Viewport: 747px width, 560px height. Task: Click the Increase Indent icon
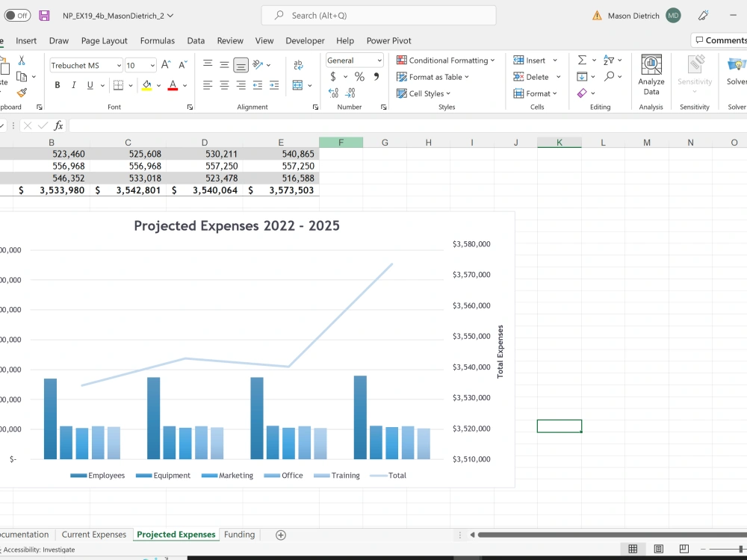tap(274, 85)
